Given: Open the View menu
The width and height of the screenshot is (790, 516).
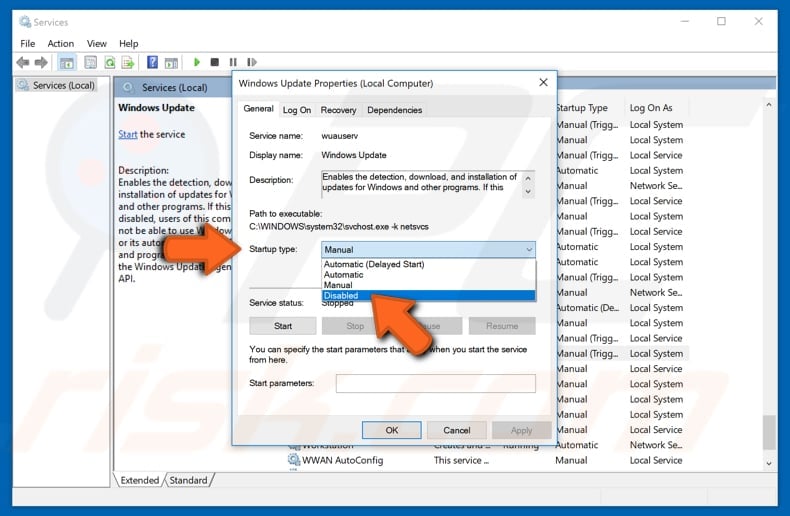Looking at the screenshot, I should tap(96, 43).
